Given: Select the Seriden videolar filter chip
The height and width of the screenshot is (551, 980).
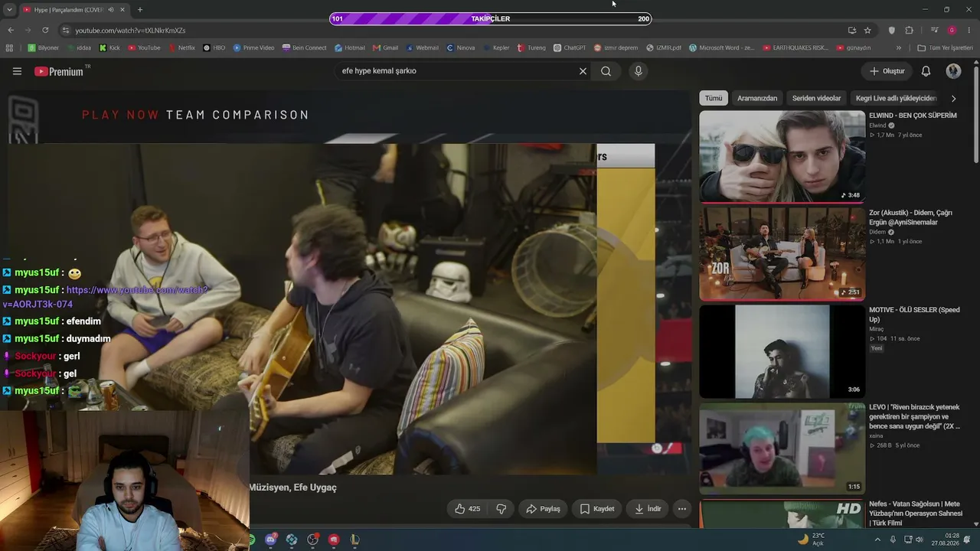Looking at the screenshot, I should pos(816,99).
